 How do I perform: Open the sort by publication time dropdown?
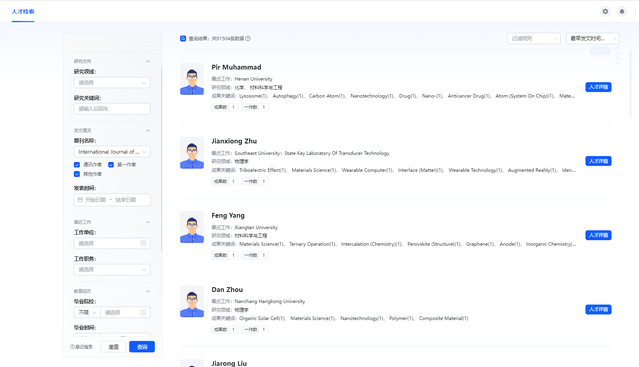tap(593, 38)
